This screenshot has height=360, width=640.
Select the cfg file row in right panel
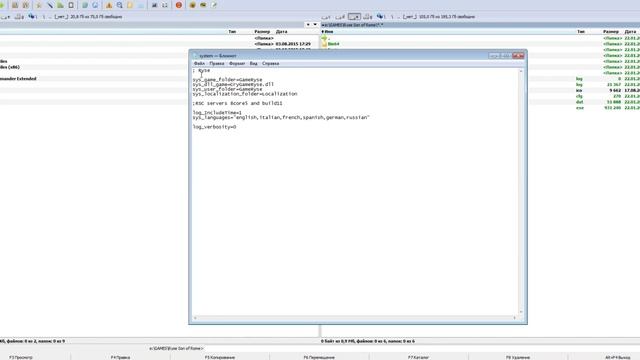point(584,96)
